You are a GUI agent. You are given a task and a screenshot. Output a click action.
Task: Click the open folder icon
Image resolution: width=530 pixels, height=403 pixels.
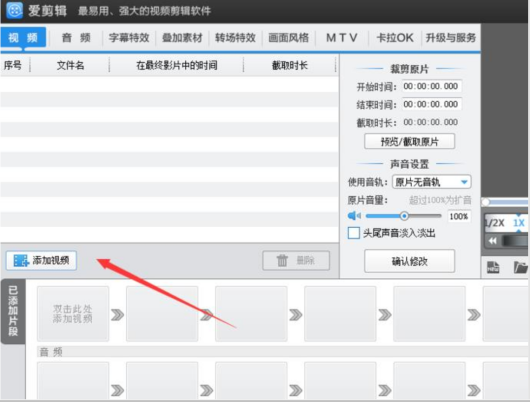(521, 267)
